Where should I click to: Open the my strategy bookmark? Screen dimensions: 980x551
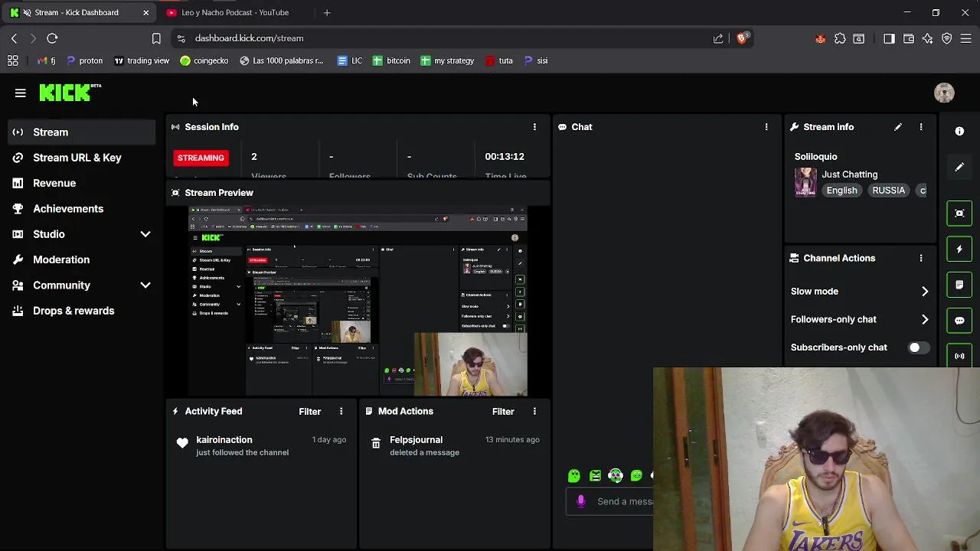pyautogui.click(x=447, y=60)
